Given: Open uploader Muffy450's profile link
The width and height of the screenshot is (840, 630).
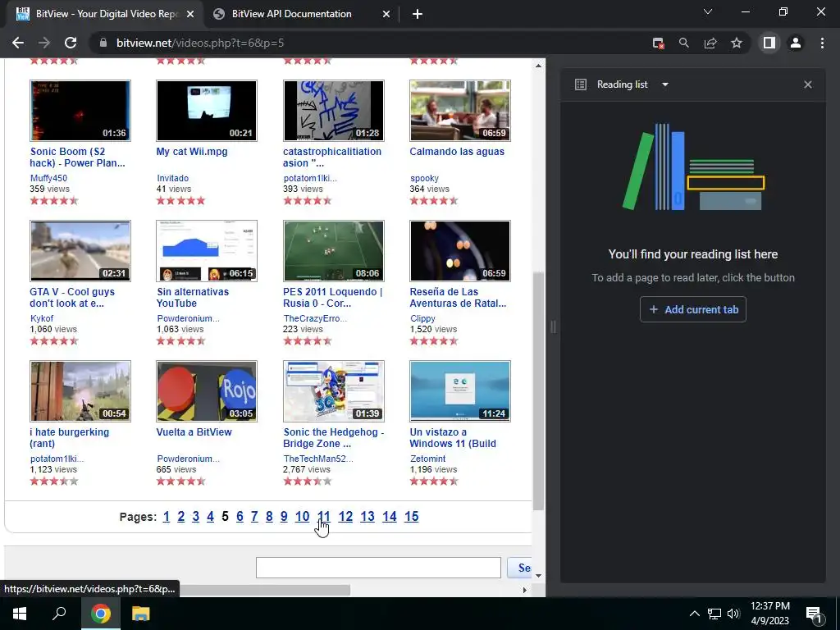Looking at the screenshot, I should 48,178.
